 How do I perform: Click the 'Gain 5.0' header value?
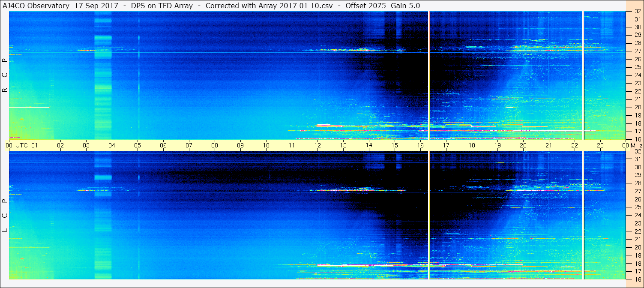[405, 6]
